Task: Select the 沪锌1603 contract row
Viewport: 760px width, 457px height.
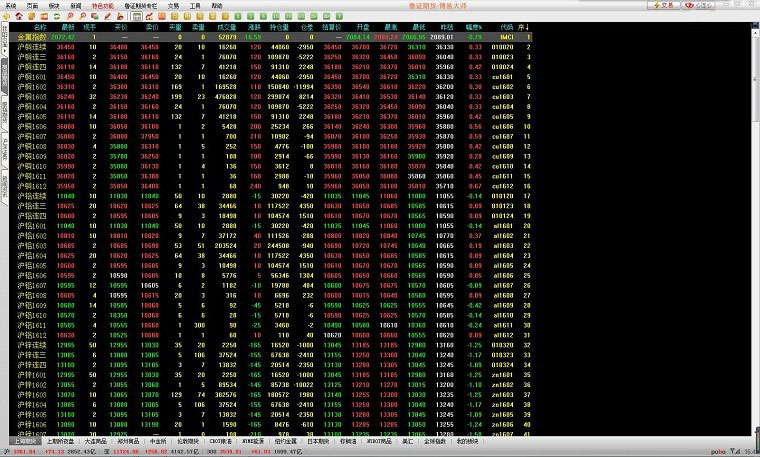Action: pos(270,394)
